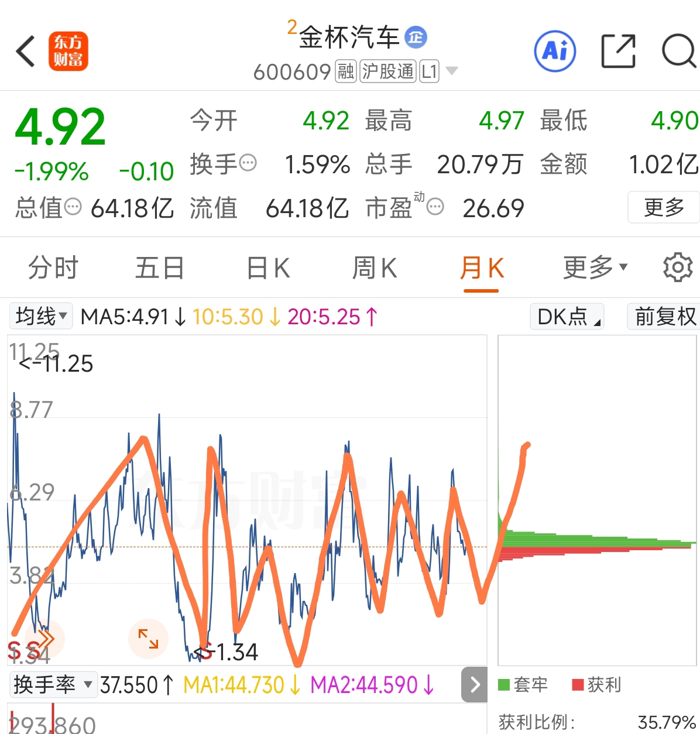
Task: Tap the red 获利 legend swatch
Action: 578,684
